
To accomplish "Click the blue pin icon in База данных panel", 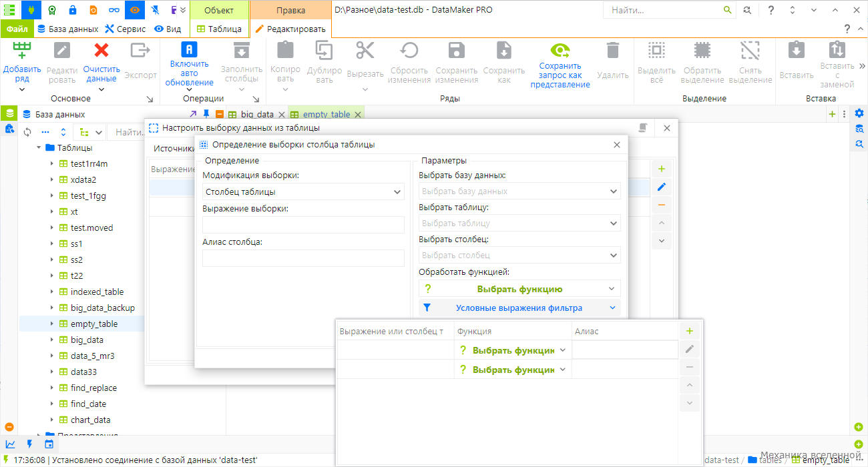I will pyautogui.click(x=206, y=114).
